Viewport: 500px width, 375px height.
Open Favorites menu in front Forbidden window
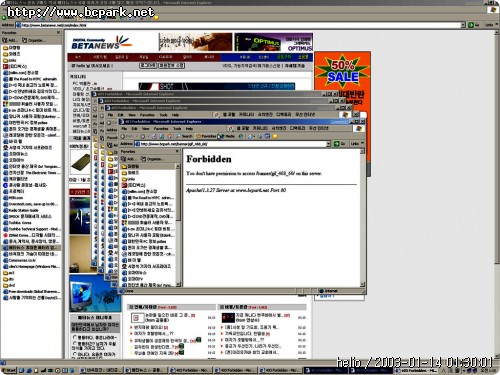click(161, 129)
